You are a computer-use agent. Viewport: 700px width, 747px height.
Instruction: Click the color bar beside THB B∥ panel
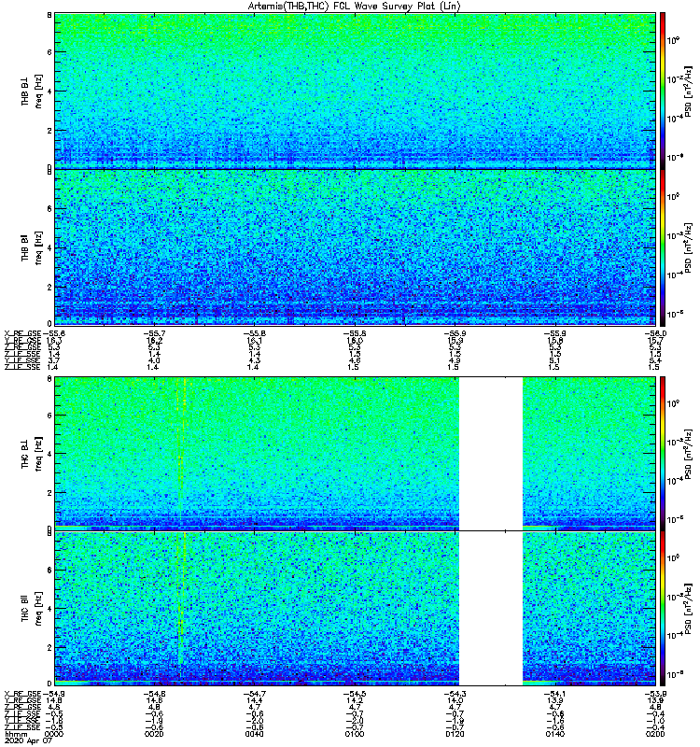click(663, 247)
